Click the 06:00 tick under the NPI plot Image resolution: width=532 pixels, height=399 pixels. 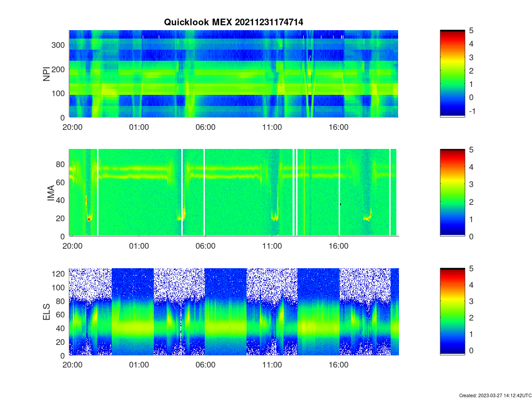pos(206,127)
